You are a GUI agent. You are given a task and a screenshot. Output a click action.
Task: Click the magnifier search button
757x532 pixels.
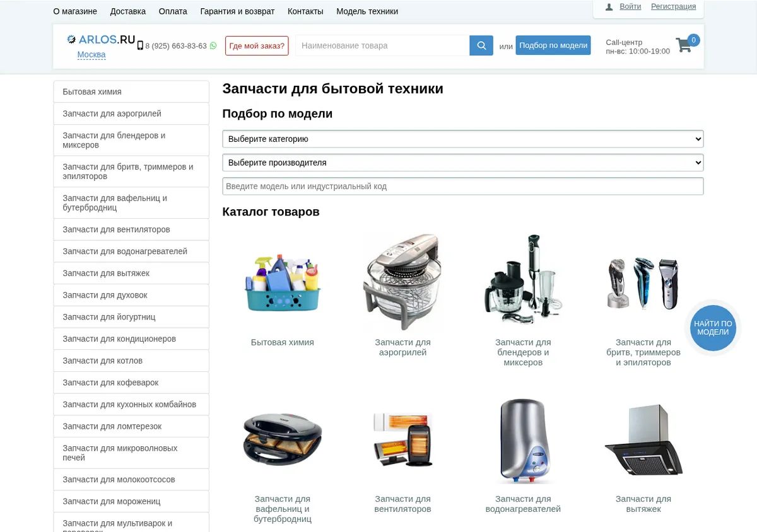coord(481,45)
